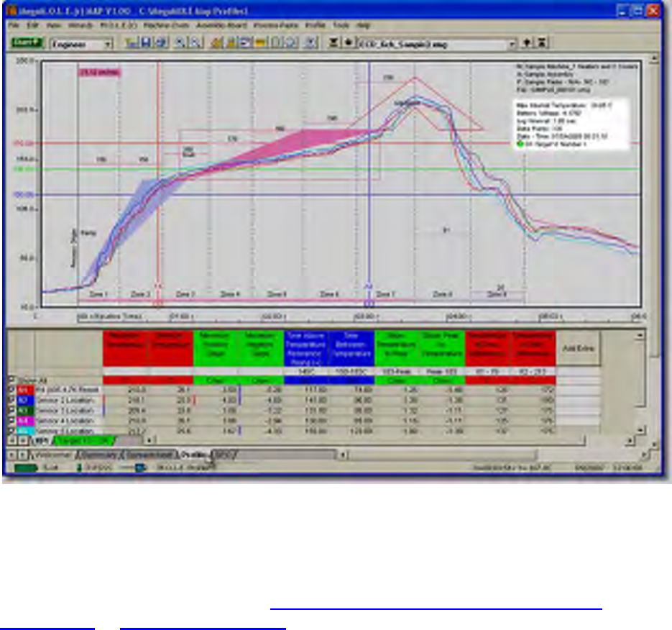
Task: Open the Assembly-Board menu
Action: [221, 25]
